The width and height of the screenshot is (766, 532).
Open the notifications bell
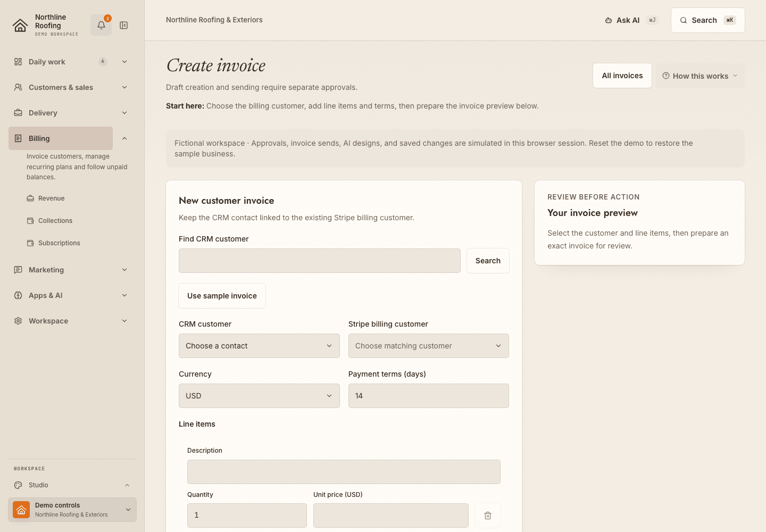(x=101, y=25)
